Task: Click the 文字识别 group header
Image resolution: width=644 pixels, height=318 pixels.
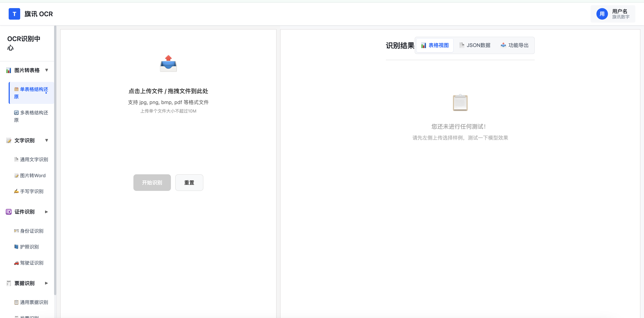Action: point(27,140)
